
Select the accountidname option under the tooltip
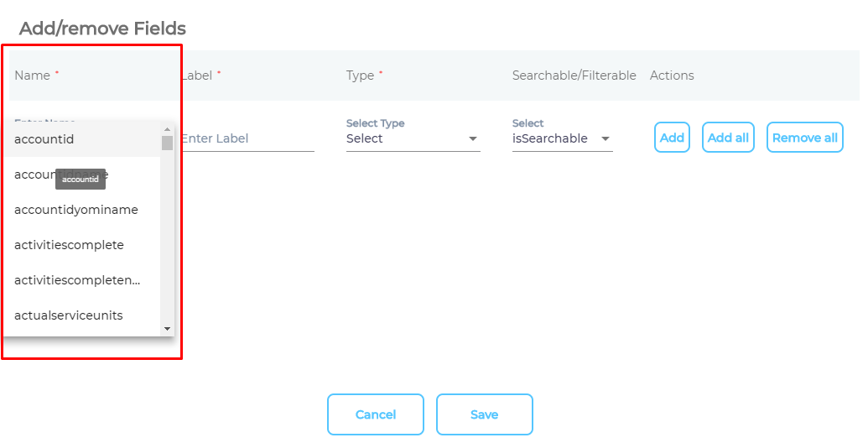[x=34, y=175]
